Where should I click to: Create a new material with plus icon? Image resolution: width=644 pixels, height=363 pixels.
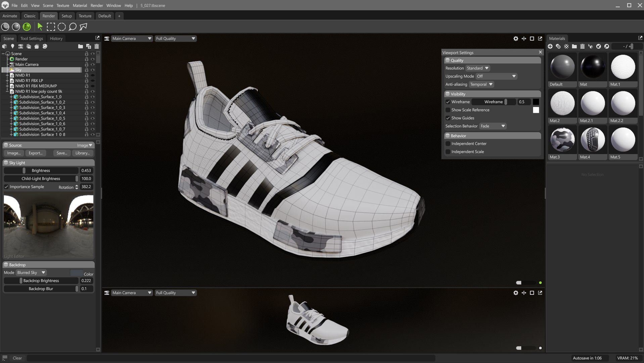tap(550, 46)
